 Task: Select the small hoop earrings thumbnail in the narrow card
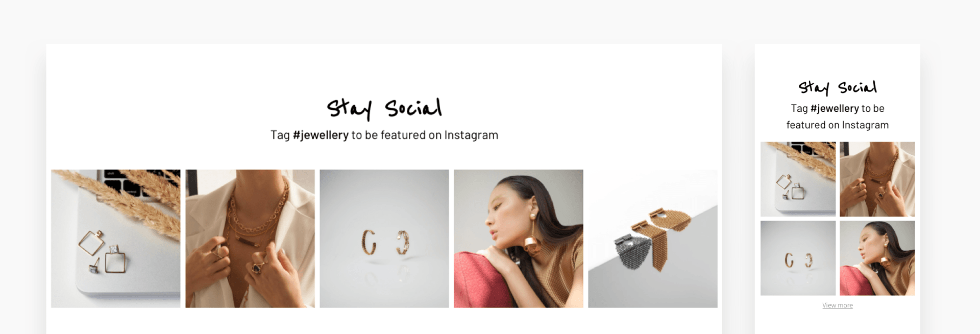(798, 258)
